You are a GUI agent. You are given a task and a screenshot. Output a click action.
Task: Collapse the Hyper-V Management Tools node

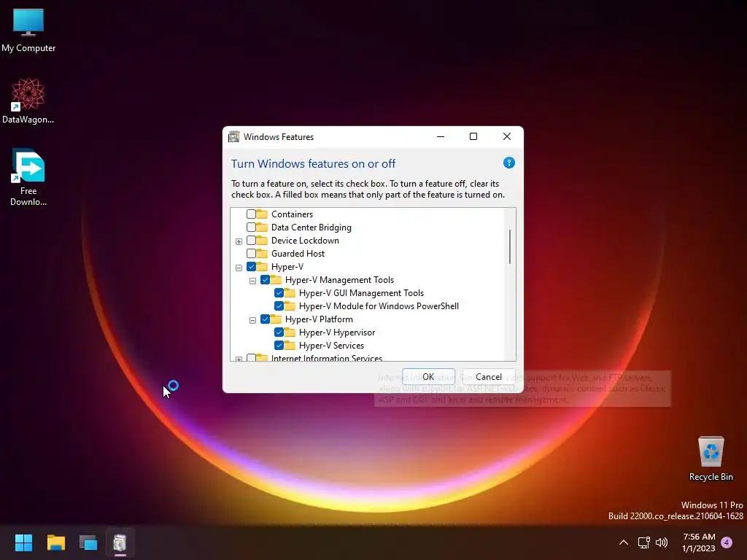tap(252, 281)
